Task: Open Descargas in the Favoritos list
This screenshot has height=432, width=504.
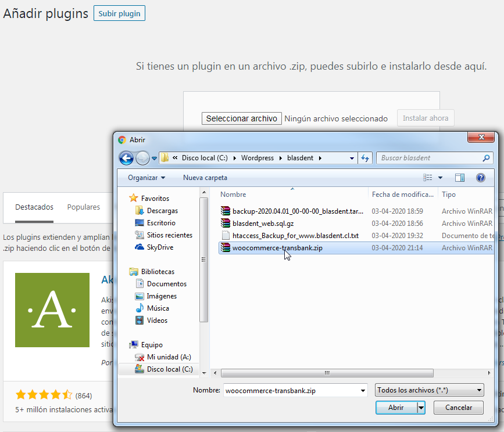Action: click(x=162, y=211)
